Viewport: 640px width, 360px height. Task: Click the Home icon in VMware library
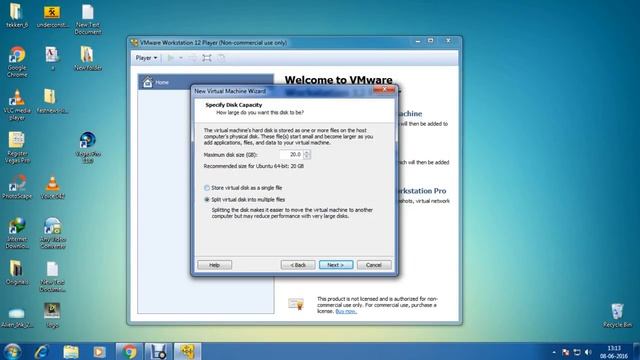pyautogui.click(x=147, y=82)
